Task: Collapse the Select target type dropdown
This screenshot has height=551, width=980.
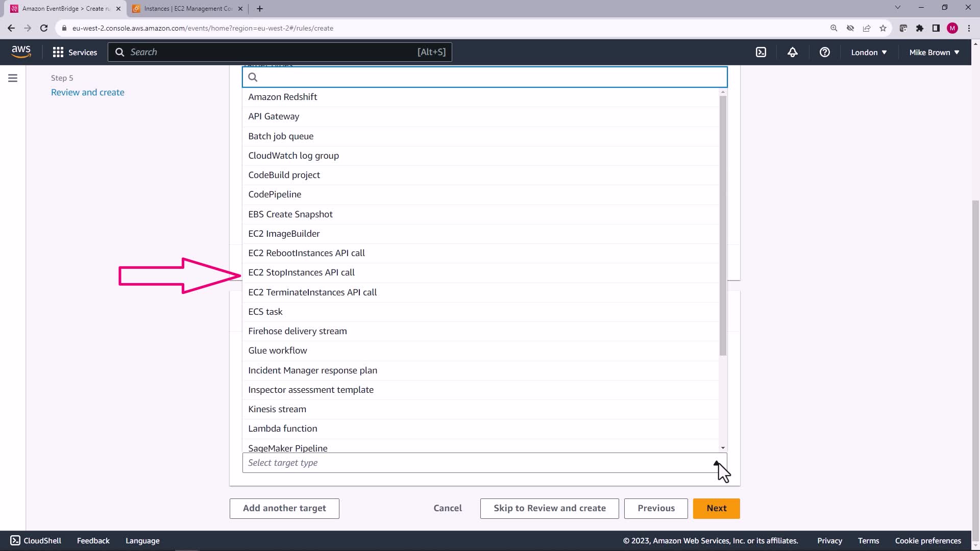Action: tap(717, 463)
